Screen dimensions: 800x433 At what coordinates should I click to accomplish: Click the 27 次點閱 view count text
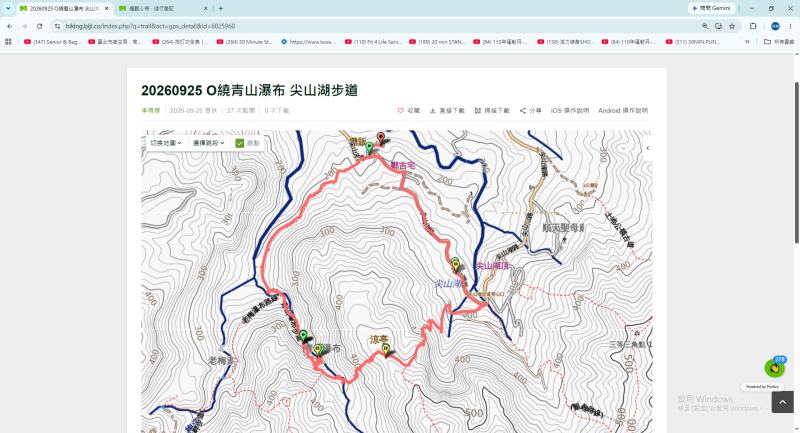point(241,111)
